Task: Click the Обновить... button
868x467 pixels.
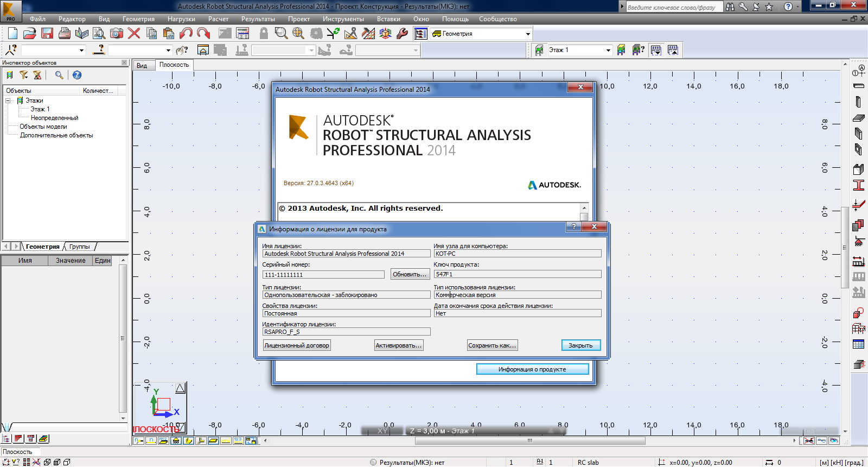Action: tap(410, 274)
